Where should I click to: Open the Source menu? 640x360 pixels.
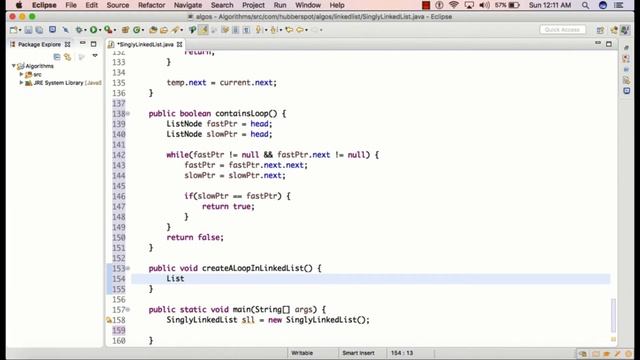(118, 5)
